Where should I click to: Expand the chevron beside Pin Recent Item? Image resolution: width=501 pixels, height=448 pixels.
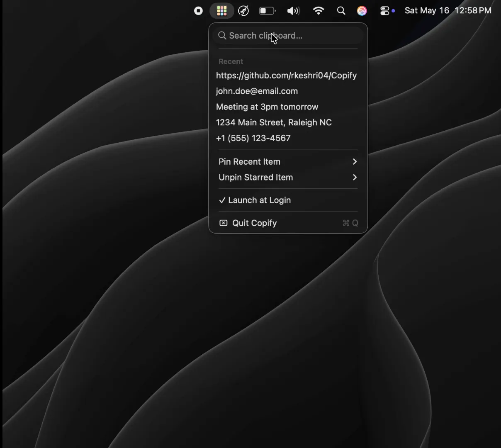click(355, 162)
